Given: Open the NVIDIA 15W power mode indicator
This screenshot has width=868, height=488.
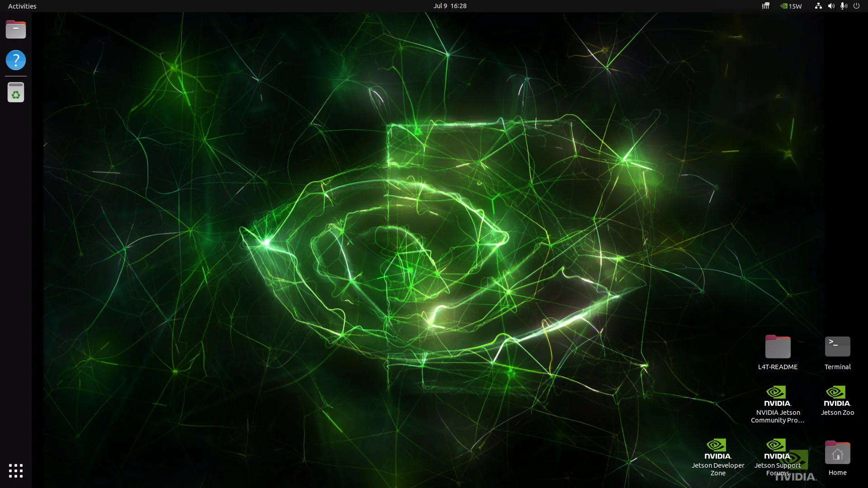Looking at the screenshot, I should [x=791, y=6].
